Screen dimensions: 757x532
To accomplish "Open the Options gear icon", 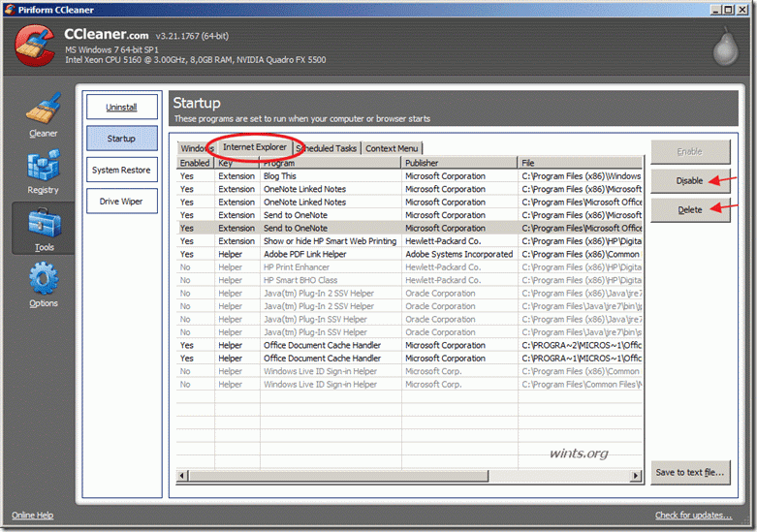I will (x=44, y=278).
